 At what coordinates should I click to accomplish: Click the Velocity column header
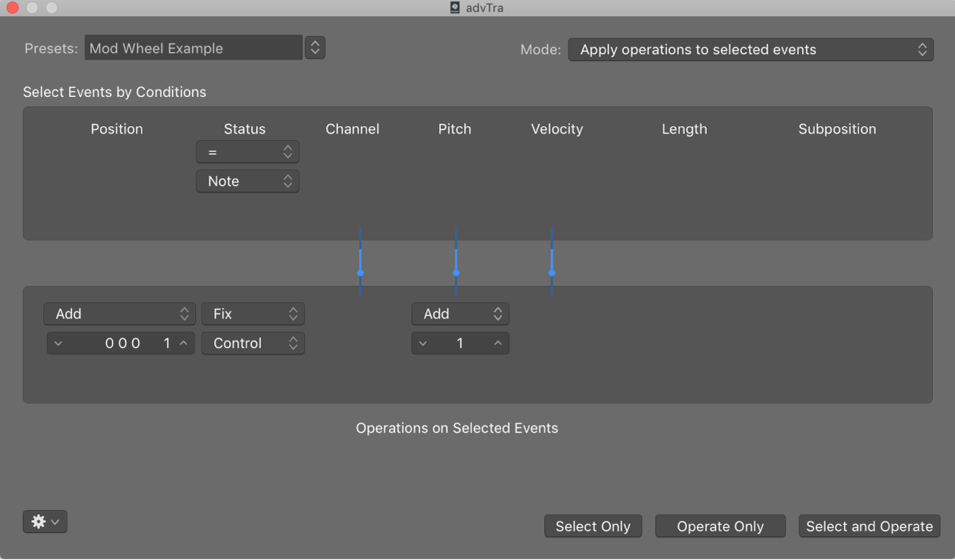557,129
